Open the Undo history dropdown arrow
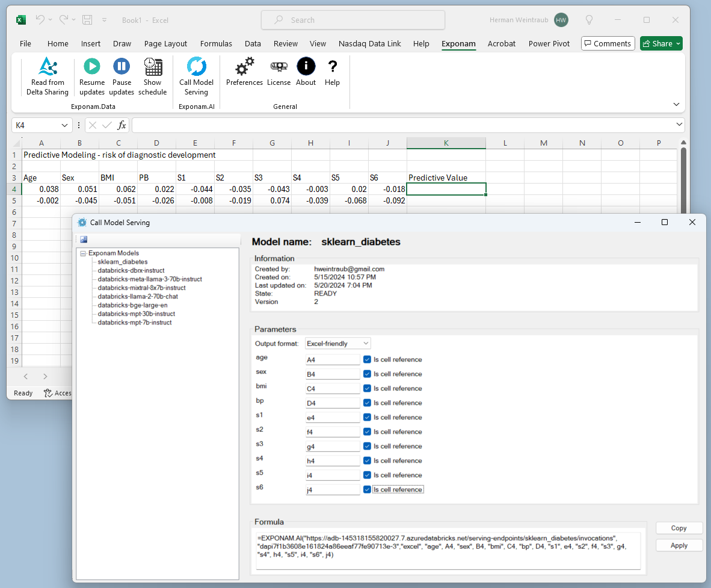This screenshot has height=588, width=711. click(51, 20)
